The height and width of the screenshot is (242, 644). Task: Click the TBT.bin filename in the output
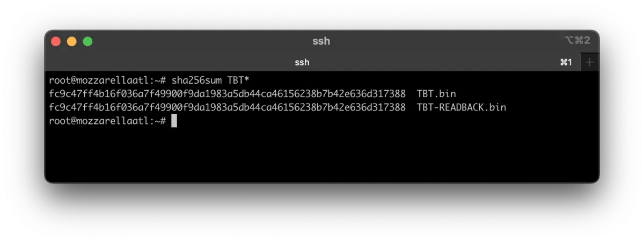click(436, 94)
